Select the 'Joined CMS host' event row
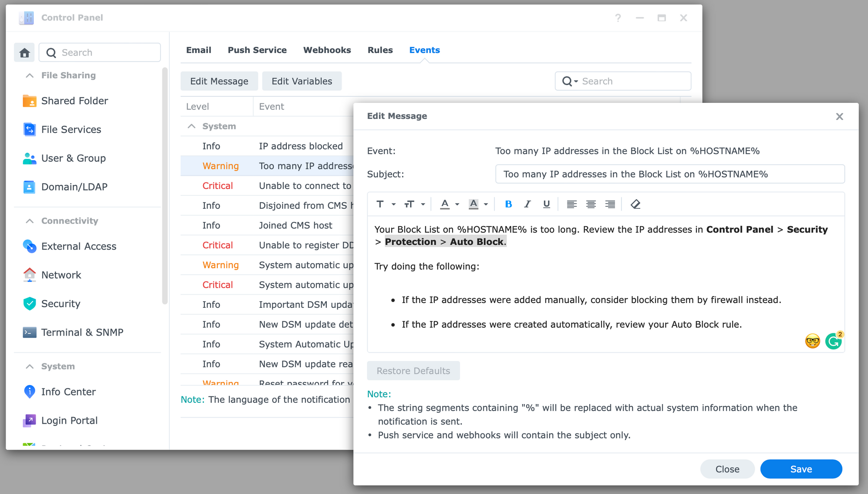 pos(267,225)
